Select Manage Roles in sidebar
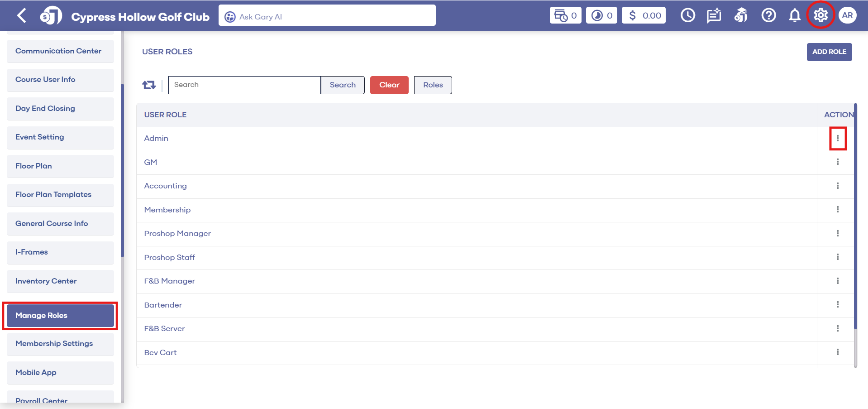The width and height of the screenshot is (868, 409). tap(60, 315)
